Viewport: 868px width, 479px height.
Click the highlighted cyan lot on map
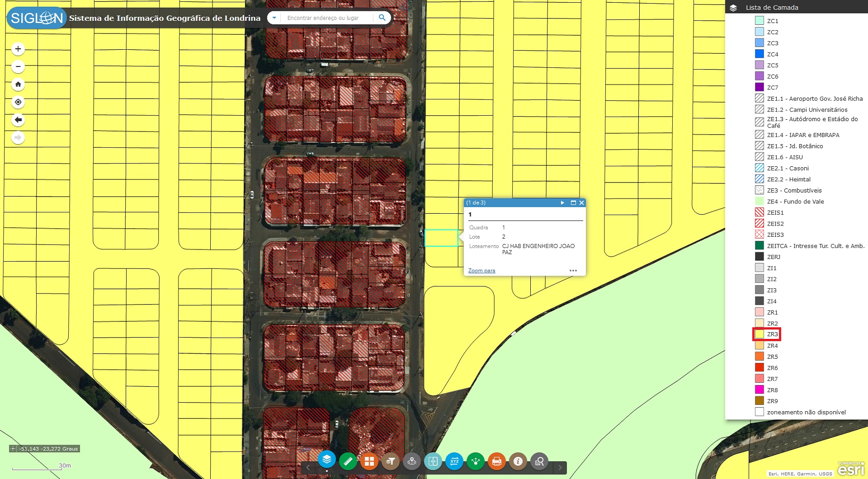point(441,238)
